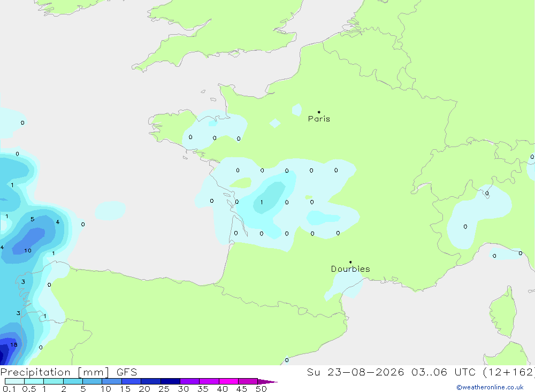
Task: Pick the 0.1–0.5 mm legend color swatch
Action: [x=14, y=381]
